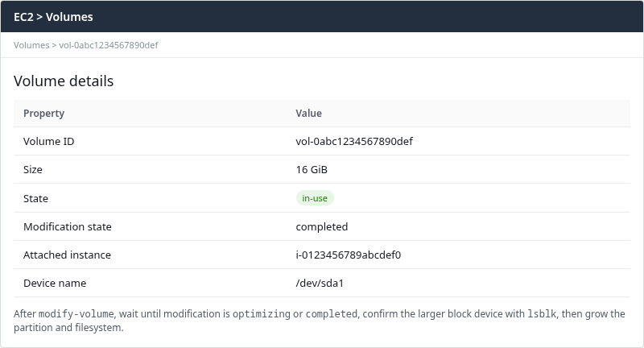Click the State property label
Image resolution: width=644 pixels, height=348 pixels.
[x=35, y=198]
